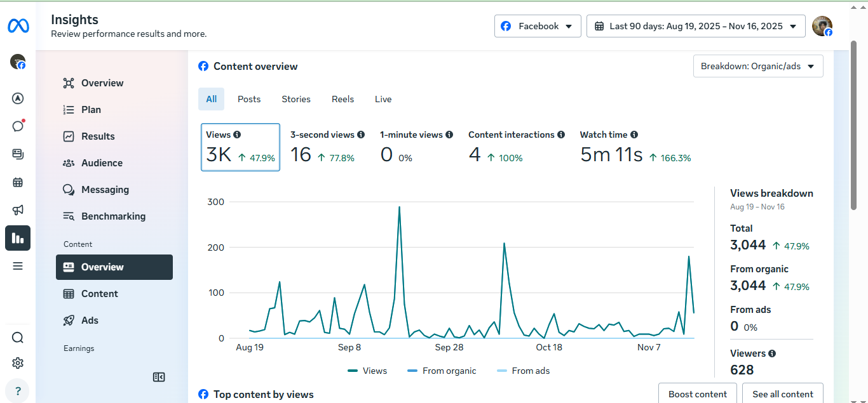This screenshot has height=403, width=868.
Task: Click the search magnifier icon in left rail
Action: click(18, 338)
